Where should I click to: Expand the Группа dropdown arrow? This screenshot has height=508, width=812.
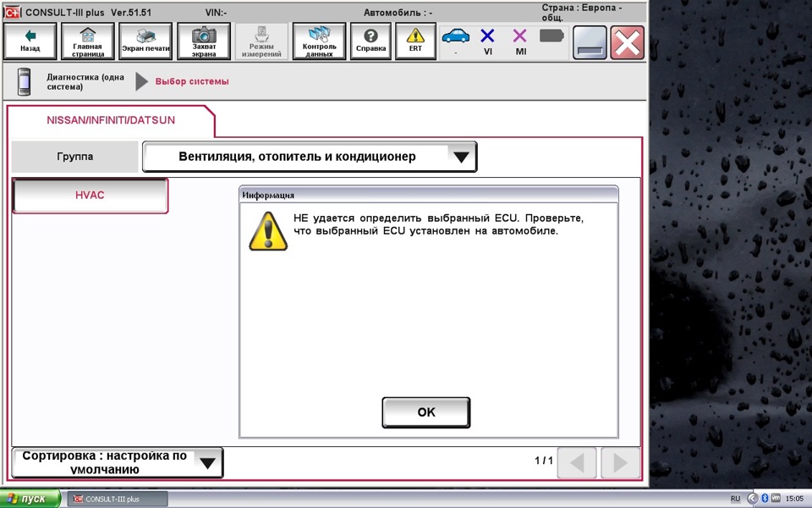coord(461,157)
